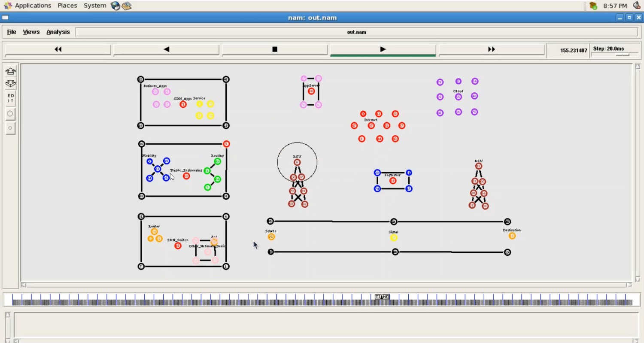
Task: Play the animation backward
Action: coord(166,49)
